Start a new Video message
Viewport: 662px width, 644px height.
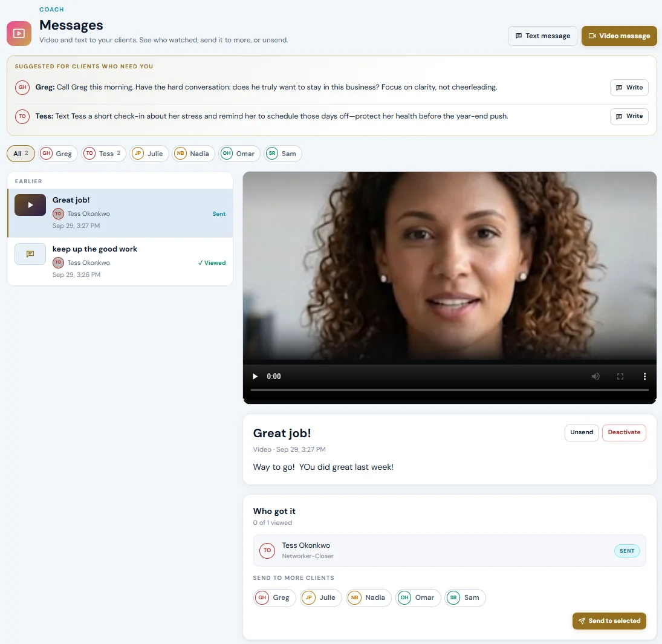(x=619, y=36)
